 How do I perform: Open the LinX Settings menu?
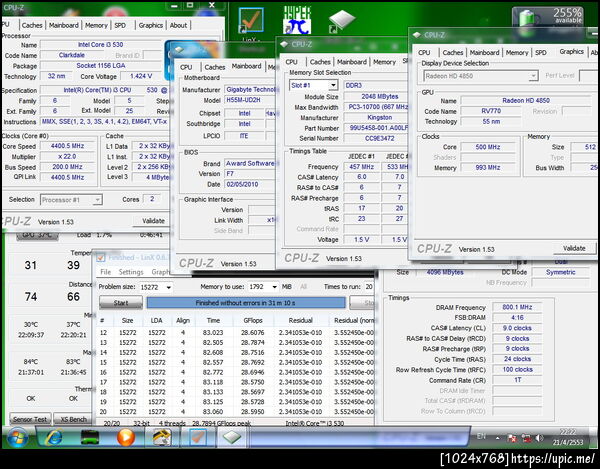click(131, 272)
